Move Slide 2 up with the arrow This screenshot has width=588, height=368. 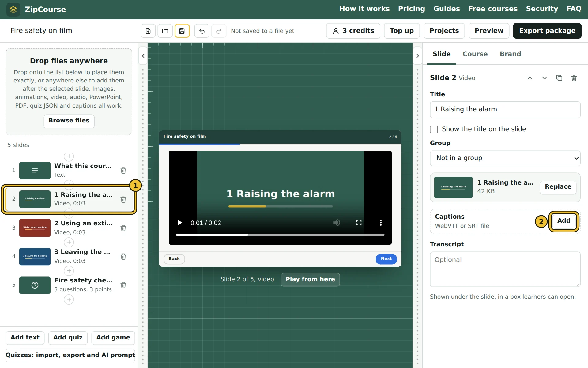[x=530, y=78]
